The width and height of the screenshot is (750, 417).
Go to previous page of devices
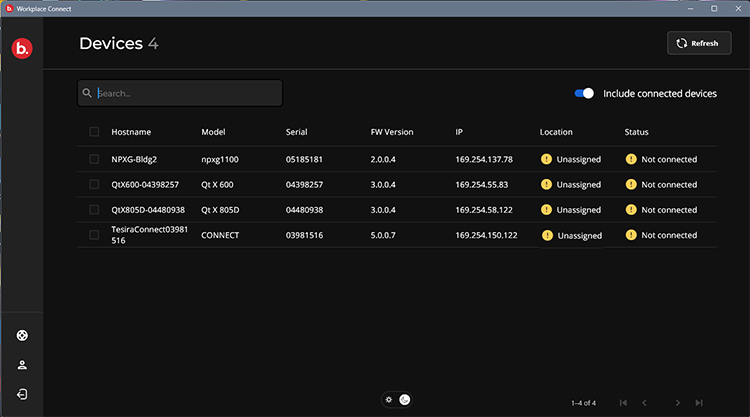point(644,403)
